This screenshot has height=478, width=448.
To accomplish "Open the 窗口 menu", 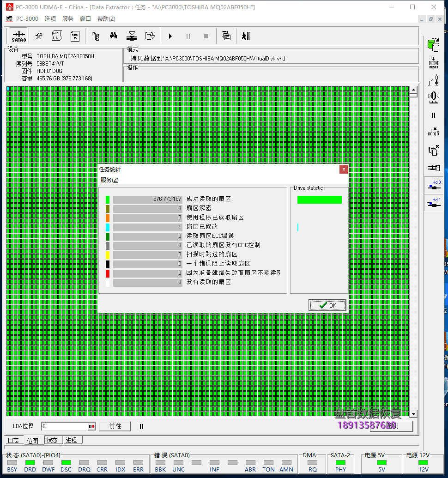I will [85, 19].
